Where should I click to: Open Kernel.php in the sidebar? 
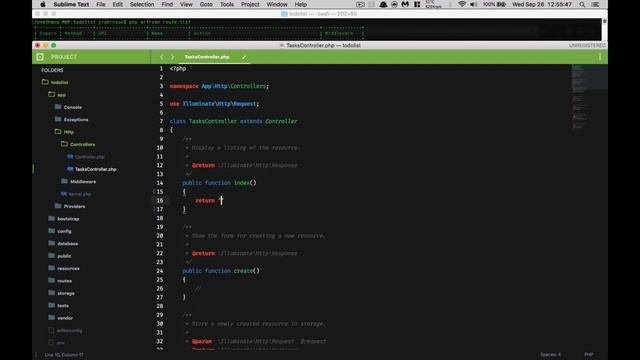80,194
